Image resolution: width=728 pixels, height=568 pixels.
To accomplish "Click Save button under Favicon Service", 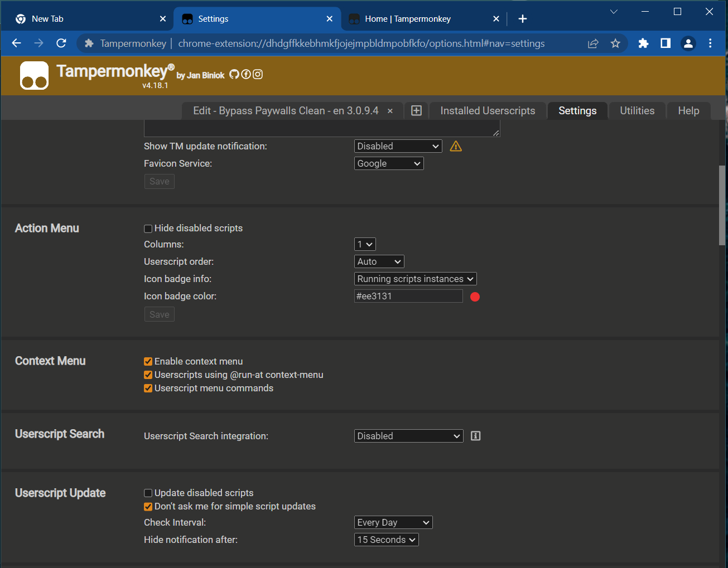I will (x=160, y=181).
